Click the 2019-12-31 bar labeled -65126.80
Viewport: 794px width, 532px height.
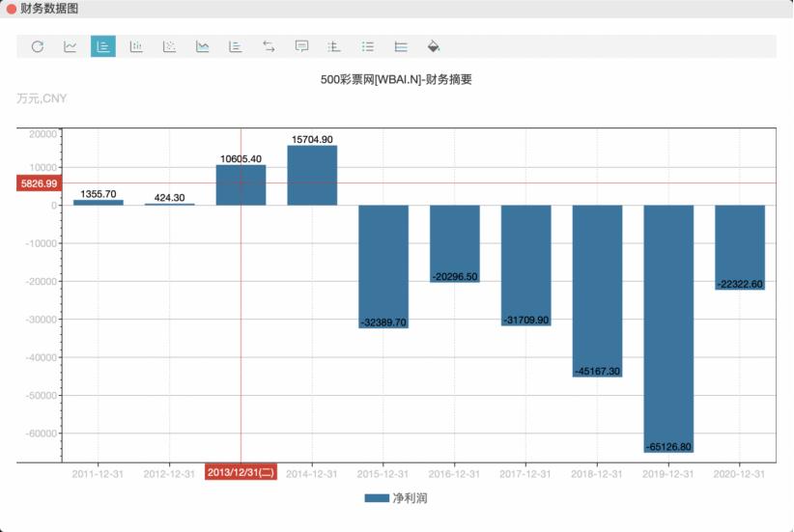coord(668,328)
